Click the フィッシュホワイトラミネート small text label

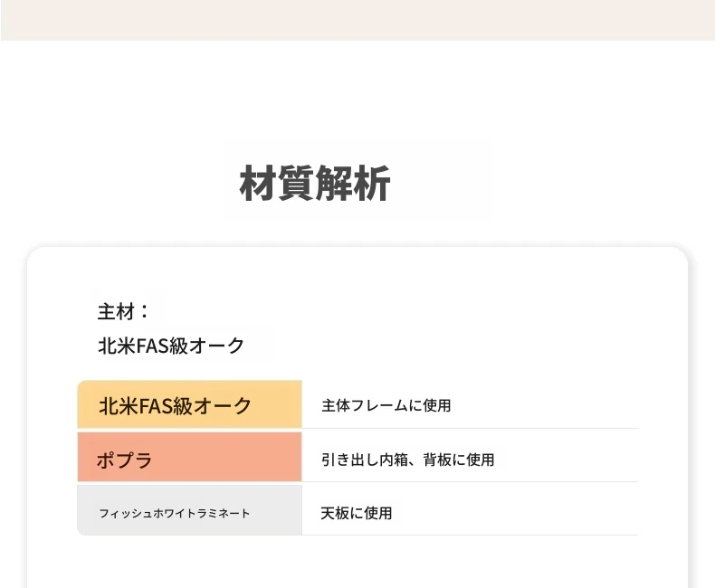pyautogui.click(x=175, y=513)
